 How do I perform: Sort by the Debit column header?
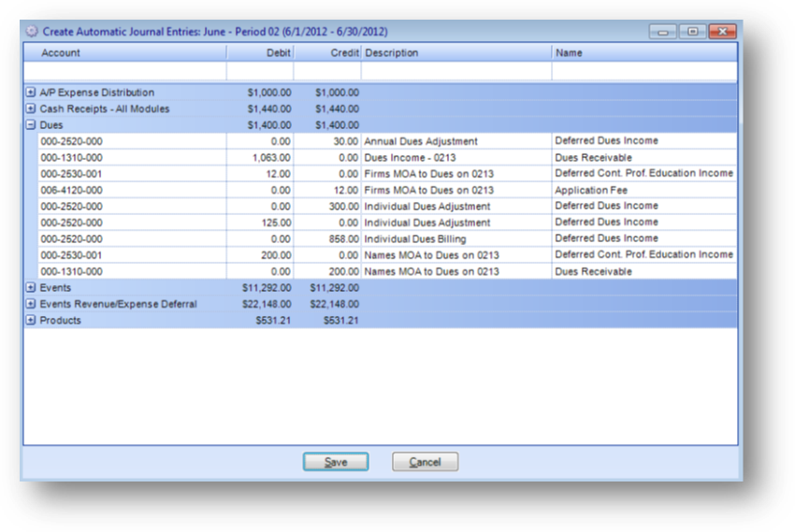[260, 52]
